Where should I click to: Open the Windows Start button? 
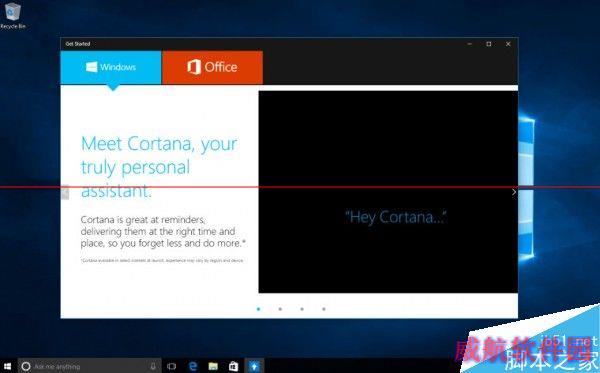(x=7, y=366)
